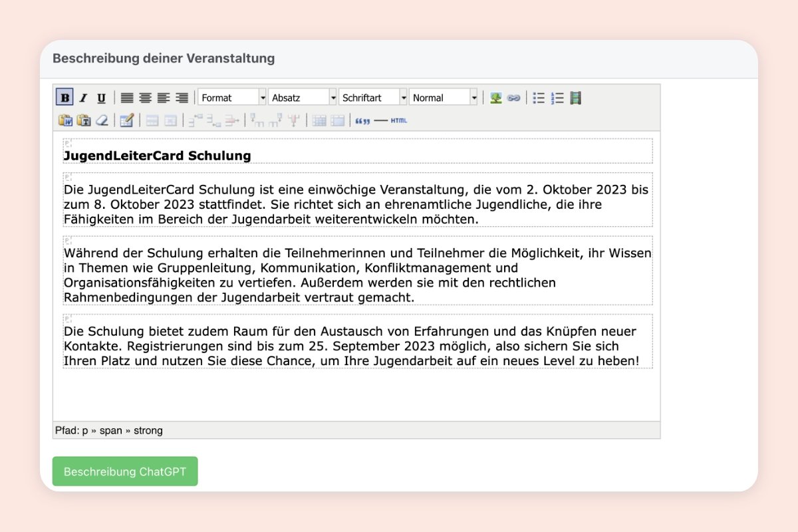798x532 pixels.
Task: Open the Schriftart font dropdown
Action: click(x=373, y=98)
